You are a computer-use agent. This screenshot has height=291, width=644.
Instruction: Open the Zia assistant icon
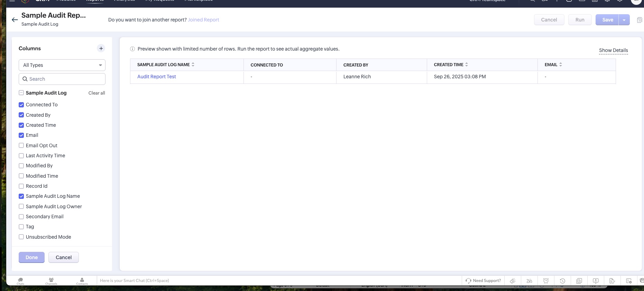529,281
